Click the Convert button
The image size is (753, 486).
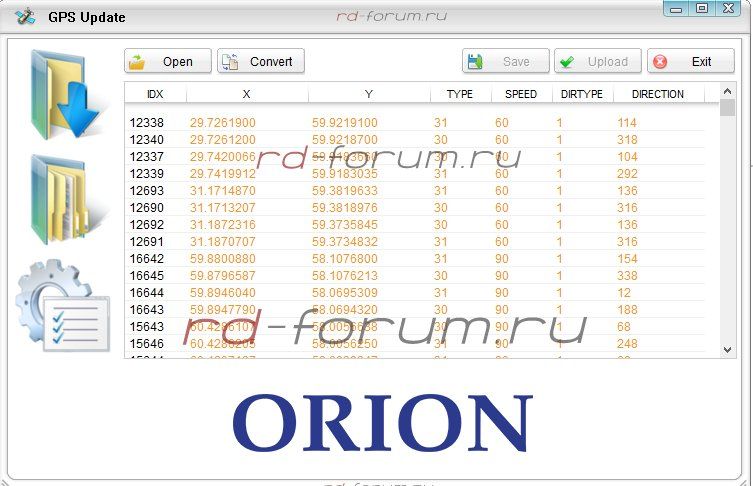261,61
